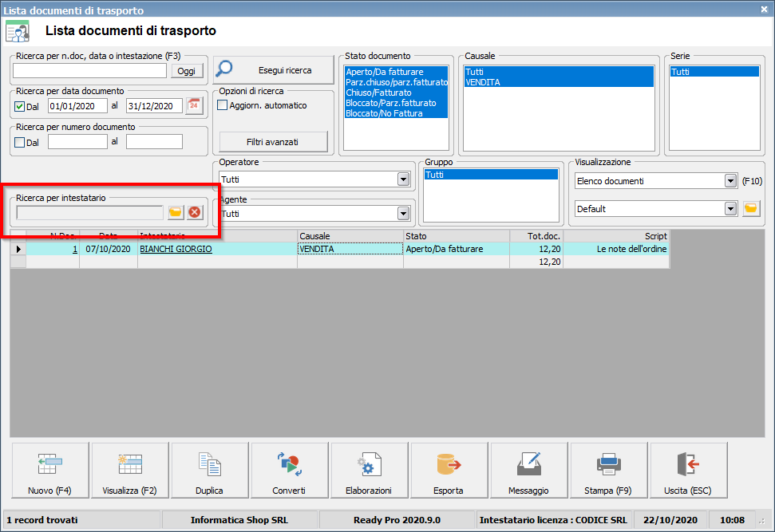
Task: Select Aperto/Da fatturare in Stato documento
Action: tap(397, 72)
